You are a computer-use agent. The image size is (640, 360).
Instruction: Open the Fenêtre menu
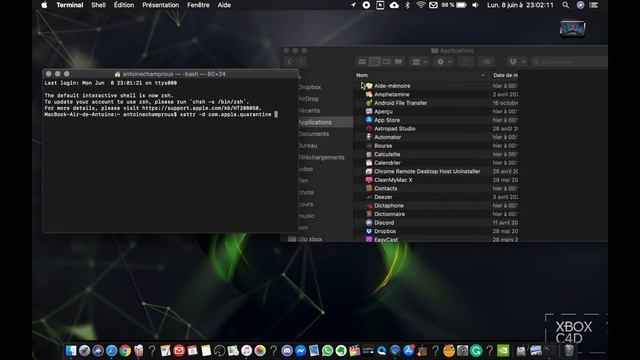(x=198, y=5)
